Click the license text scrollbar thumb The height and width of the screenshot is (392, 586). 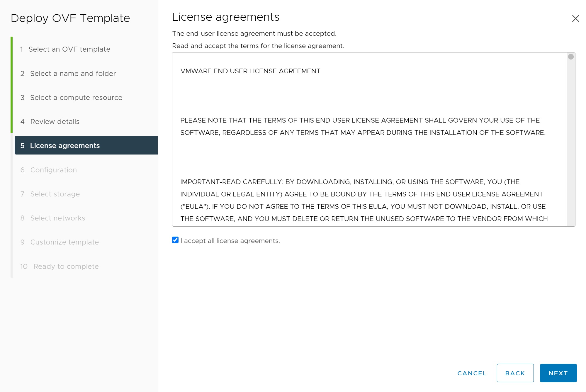coord(570,57)
